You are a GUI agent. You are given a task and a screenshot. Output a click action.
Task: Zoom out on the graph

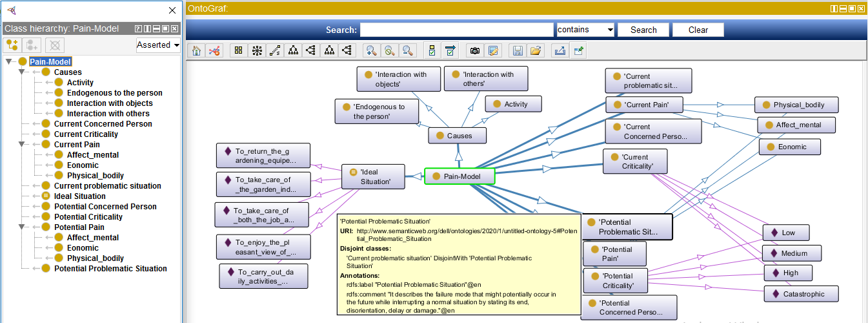pyautogui.click(x=407, y=50)
